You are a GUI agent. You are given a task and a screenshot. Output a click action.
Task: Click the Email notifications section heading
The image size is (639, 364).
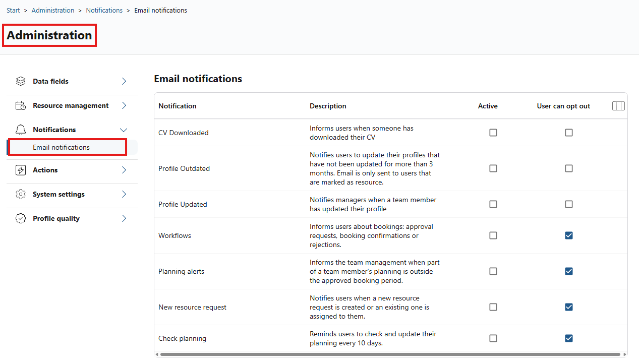pos(198,79)
